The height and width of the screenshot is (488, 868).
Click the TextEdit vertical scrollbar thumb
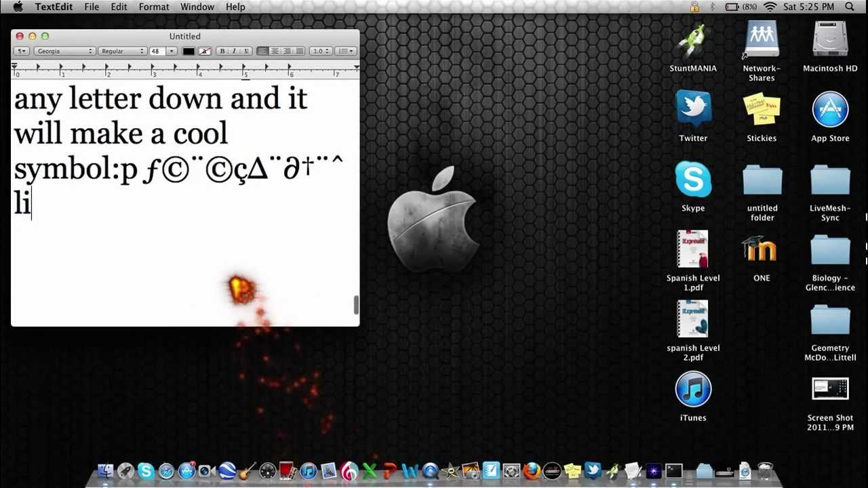click(x=356, y=305)
